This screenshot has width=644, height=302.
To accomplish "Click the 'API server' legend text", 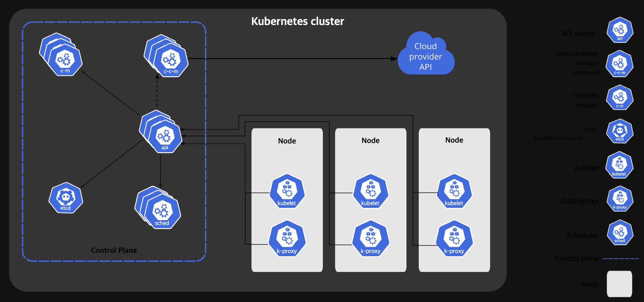I will pos(578,33).
